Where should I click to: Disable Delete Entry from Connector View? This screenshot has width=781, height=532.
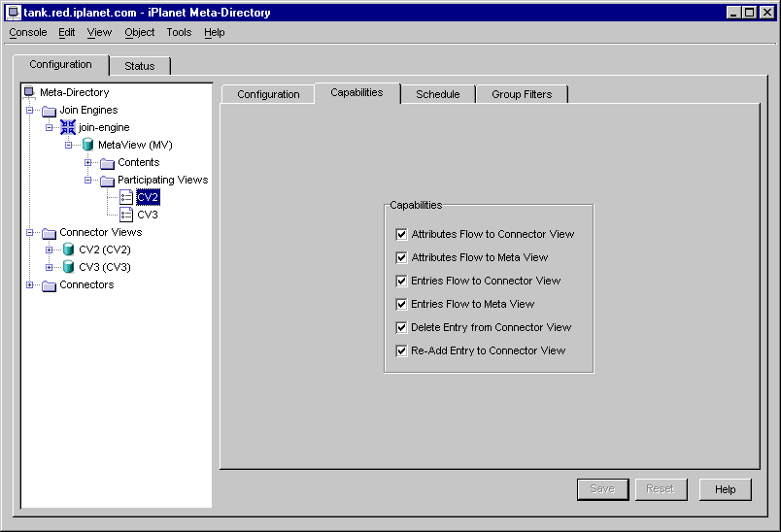point(401,327)
